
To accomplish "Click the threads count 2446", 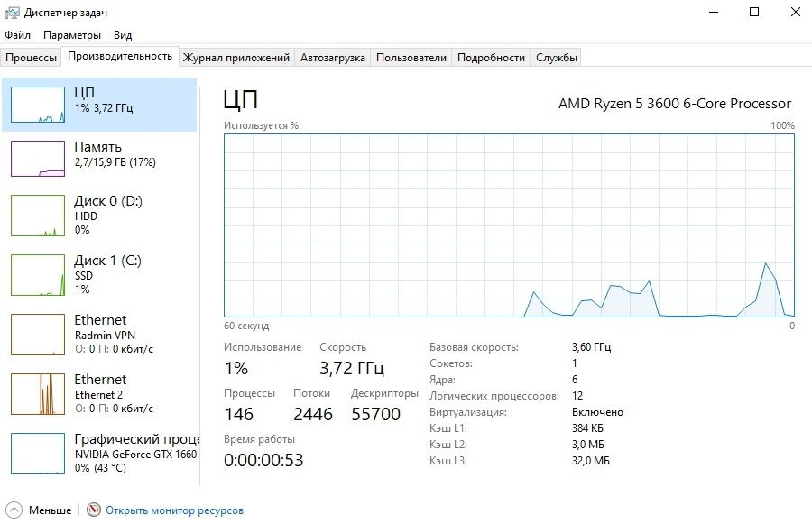I will [313, 414].
